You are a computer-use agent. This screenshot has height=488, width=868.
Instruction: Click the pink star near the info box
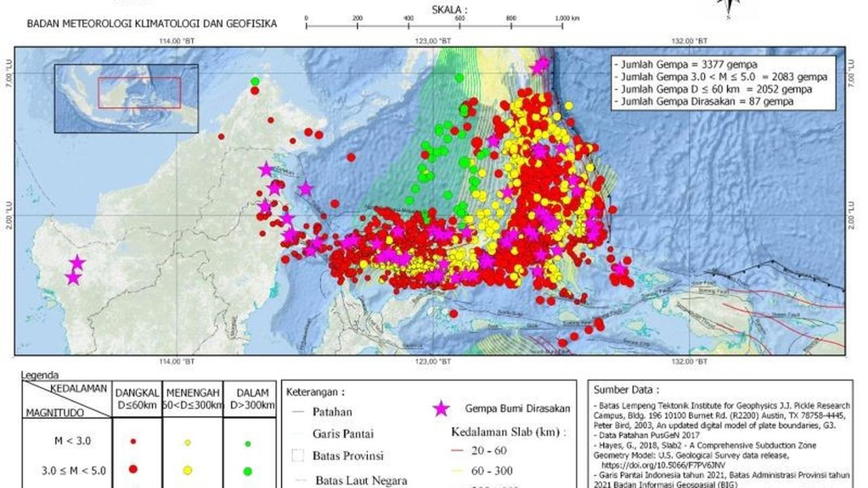541,65
